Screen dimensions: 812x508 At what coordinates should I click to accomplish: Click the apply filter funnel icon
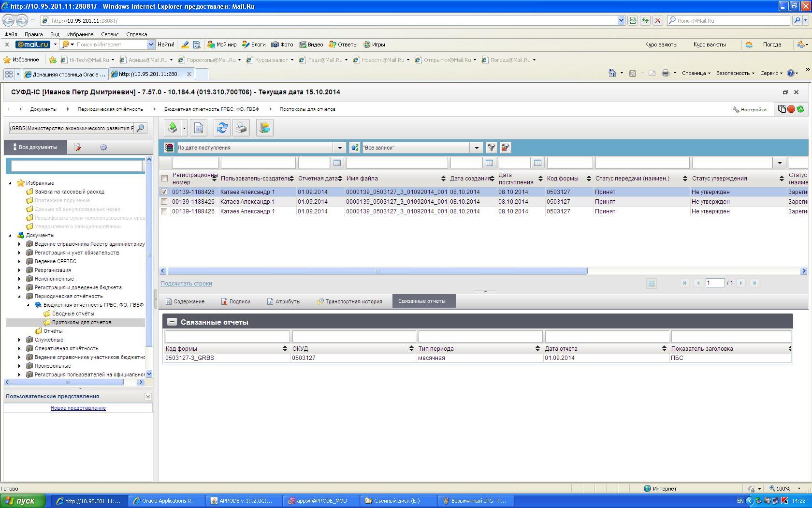tap(491, 148)
